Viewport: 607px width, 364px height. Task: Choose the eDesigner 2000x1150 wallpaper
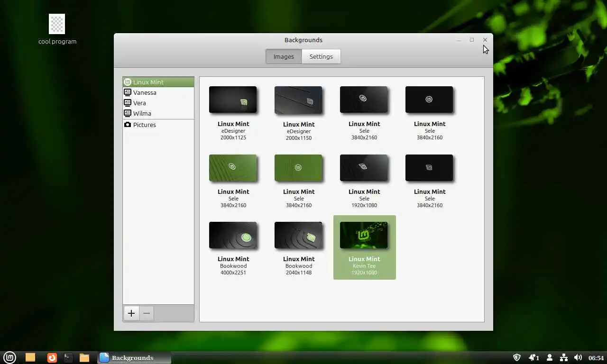pos(299,113)
